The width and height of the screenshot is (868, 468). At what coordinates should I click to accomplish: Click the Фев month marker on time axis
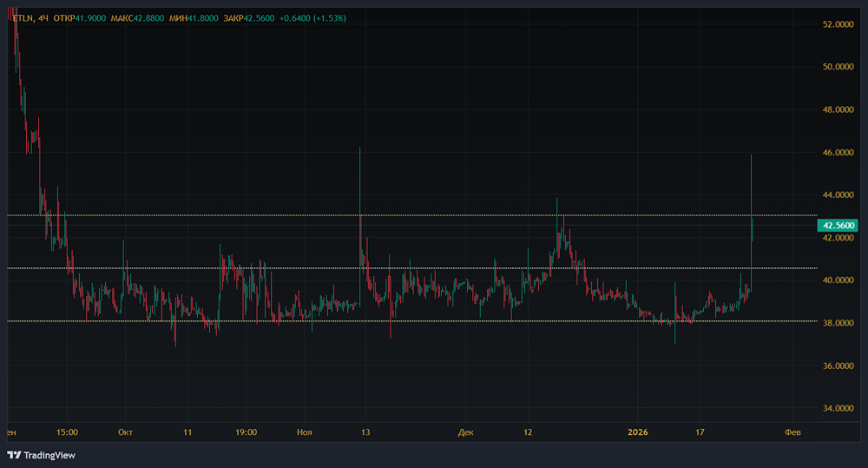[792, 432]
